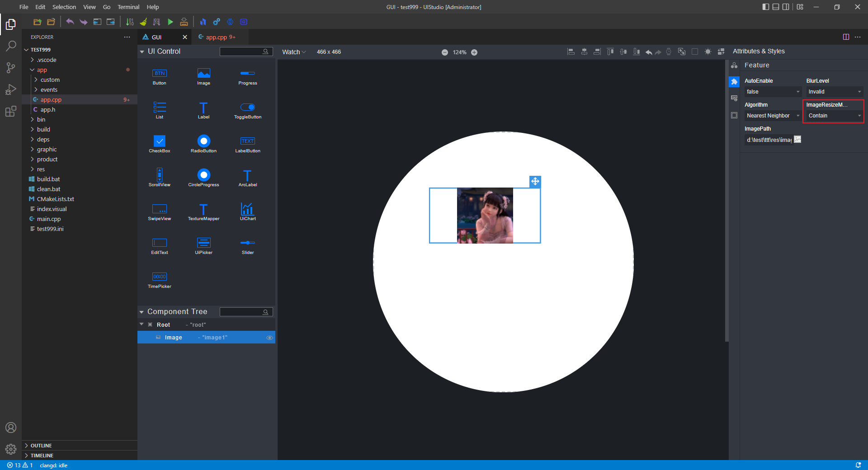
Task: Click the brightness sun icon above canvas
Action: [708, 52]
